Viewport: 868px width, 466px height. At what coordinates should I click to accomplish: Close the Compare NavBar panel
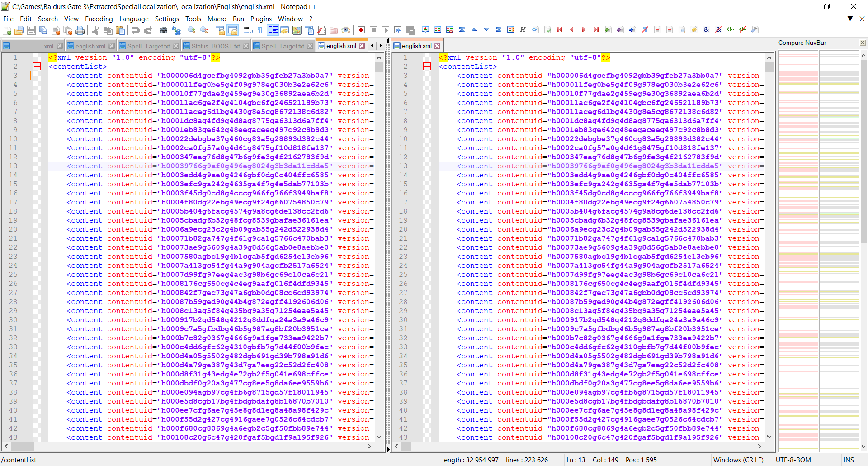coord(863,43)
